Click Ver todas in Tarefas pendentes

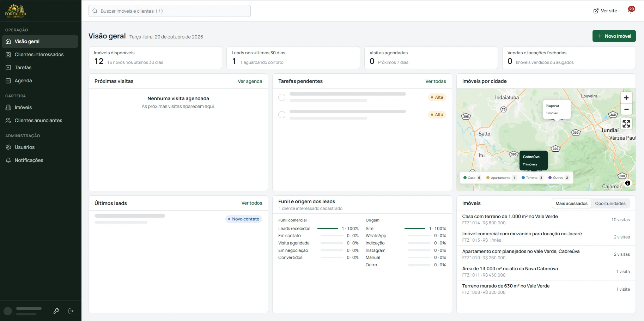pos(436,81)
